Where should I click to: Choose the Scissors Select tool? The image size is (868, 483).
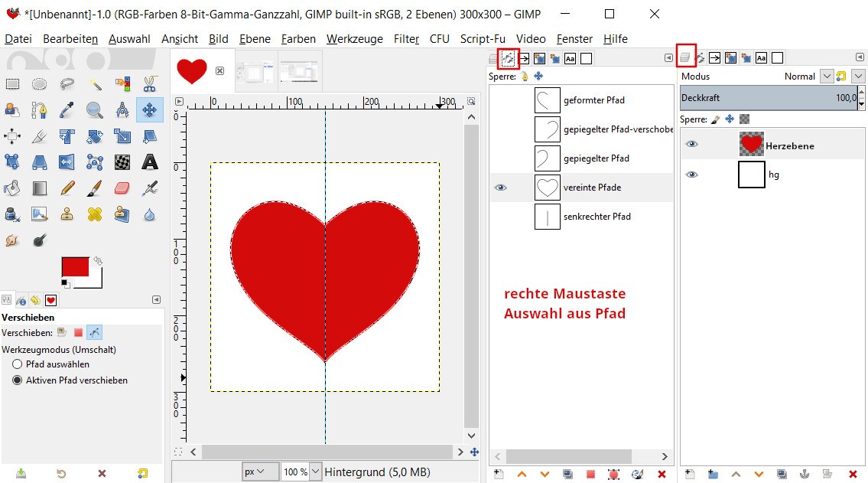[150, 84]
